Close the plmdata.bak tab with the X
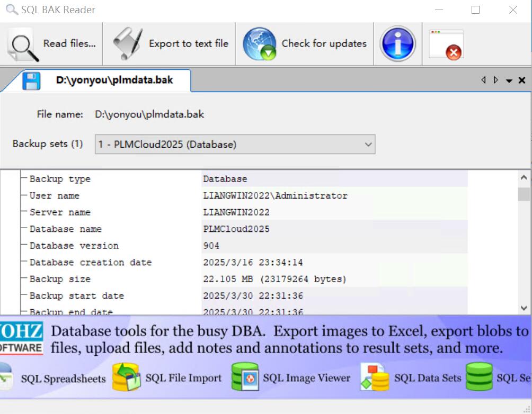This screenshot has width=532, height=414. (522, 80)
